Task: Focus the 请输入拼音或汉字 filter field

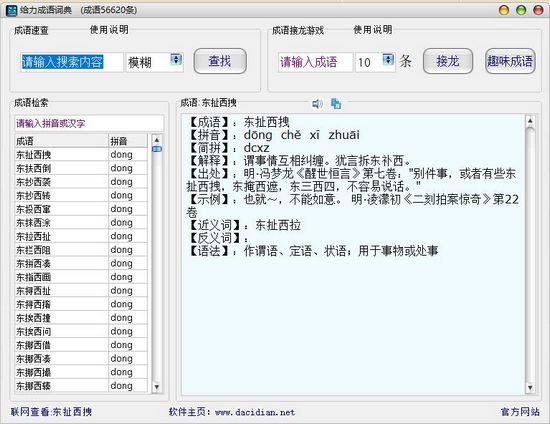Action: point(89,123)
